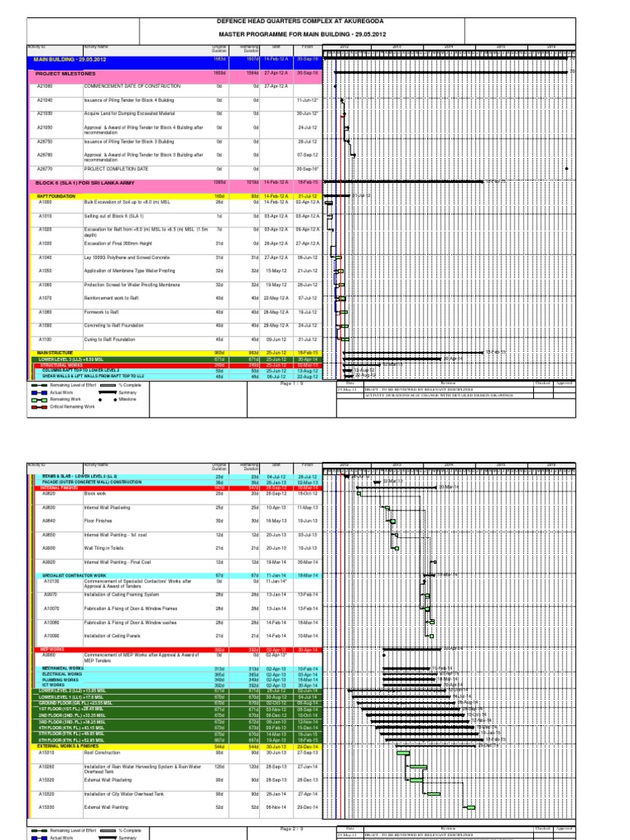Select the 'PROJECT COMPLETION DATE' activity
This screenshot has height=840, width=630.
click(x=116, y=169)
